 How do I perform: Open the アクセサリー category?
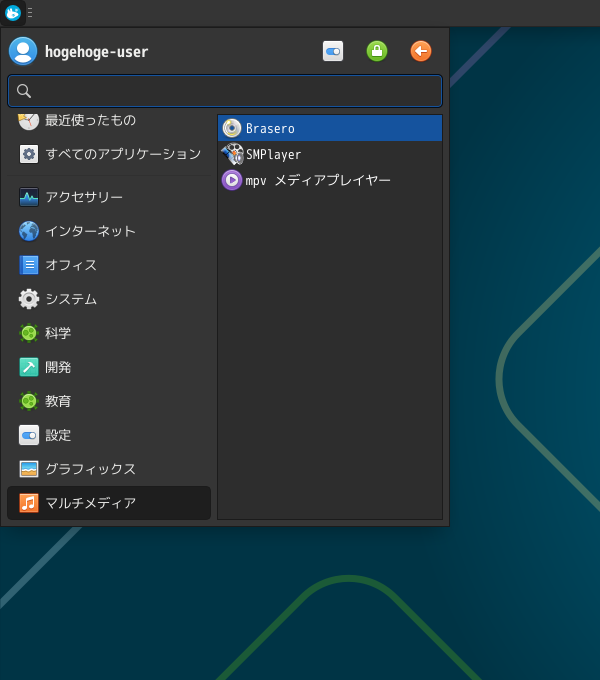tap(109, 197)
